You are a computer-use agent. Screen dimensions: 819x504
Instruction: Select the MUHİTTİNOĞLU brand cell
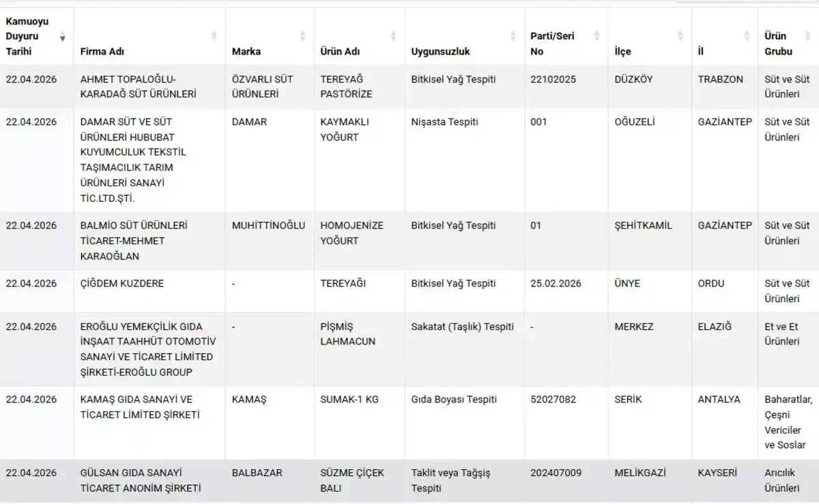(268, 226)
